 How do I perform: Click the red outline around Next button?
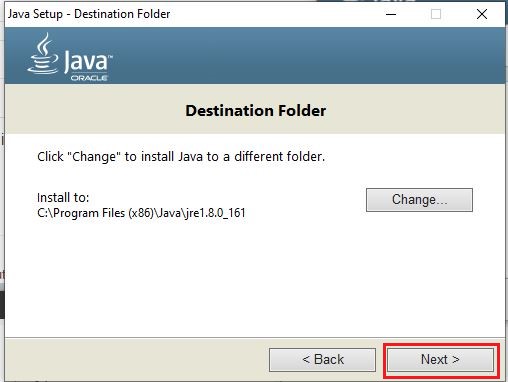pyautogui.click(x=442, y=345)
